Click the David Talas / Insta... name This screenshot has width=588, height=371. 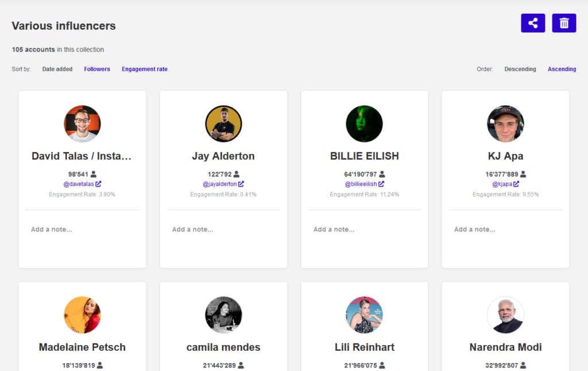[82, 156]
